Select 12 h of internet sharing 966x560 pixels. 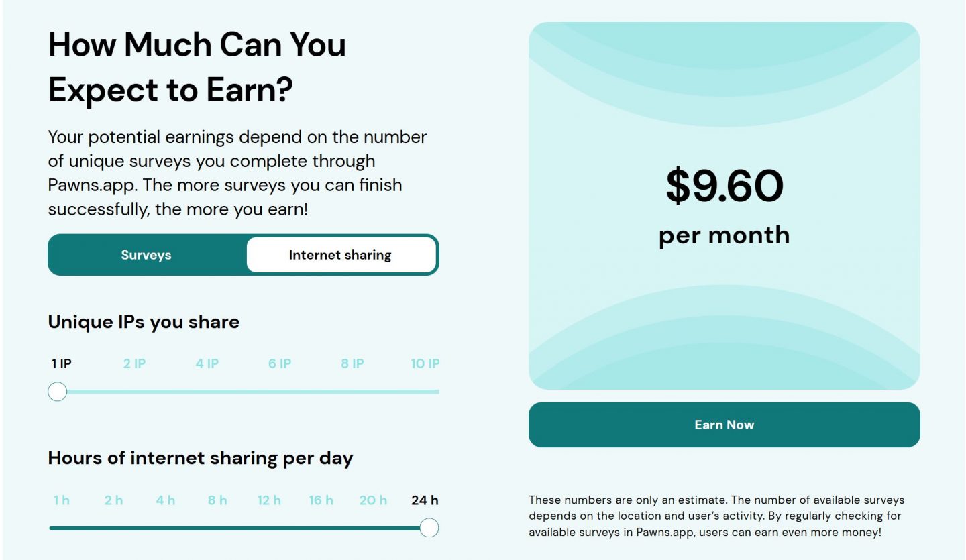tap(269, 500)
